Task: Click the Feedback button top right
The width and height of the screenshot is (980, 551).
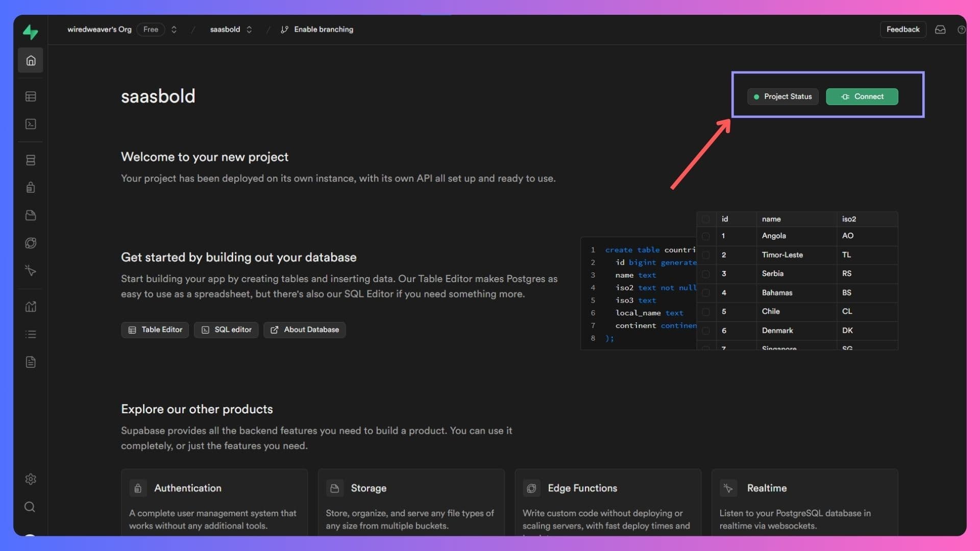Action: point(903,29)
